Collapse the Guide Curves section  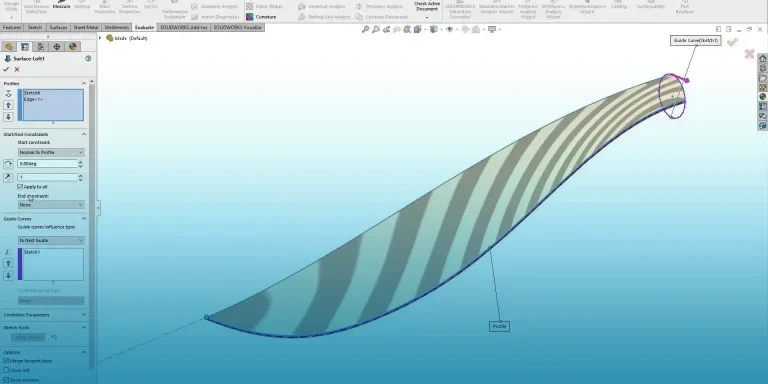[x=84, y=219]
